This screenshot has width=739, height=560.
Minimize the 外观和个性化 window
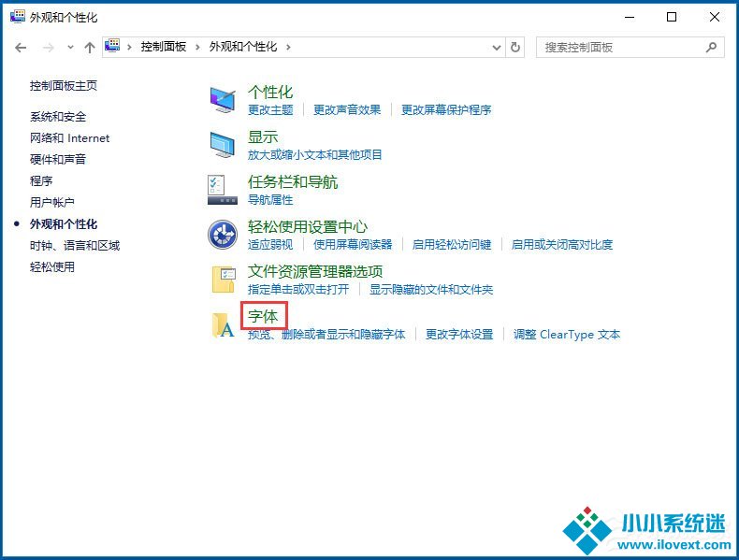(630, 17)
